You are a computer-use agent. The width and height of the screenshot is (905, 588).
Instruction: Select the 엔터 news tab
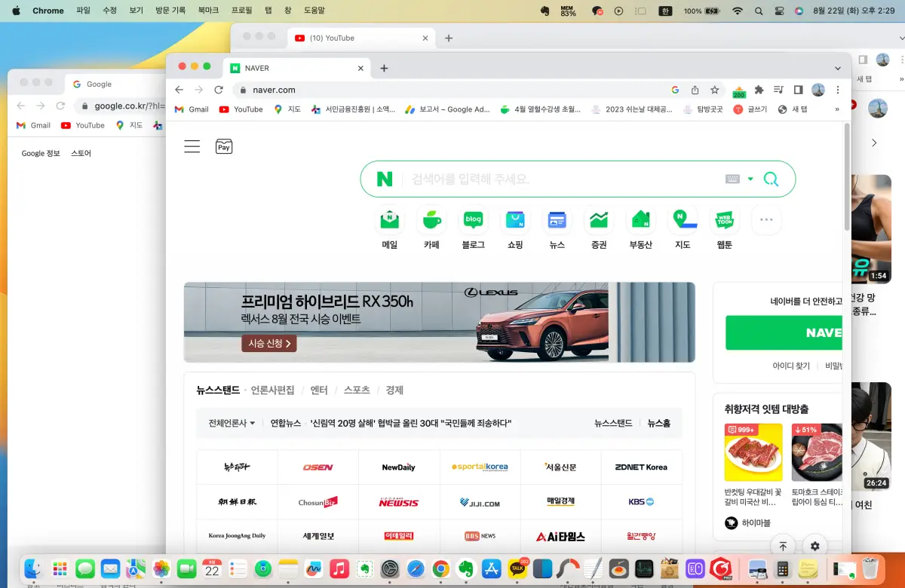pos(319,390)
